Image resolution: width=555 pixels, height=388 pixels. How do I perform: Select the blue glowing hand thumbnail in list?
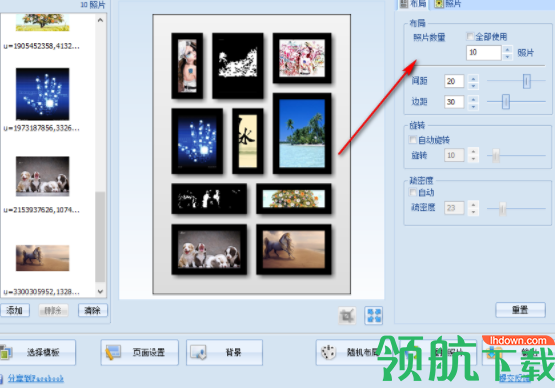[x=42, y=94]
